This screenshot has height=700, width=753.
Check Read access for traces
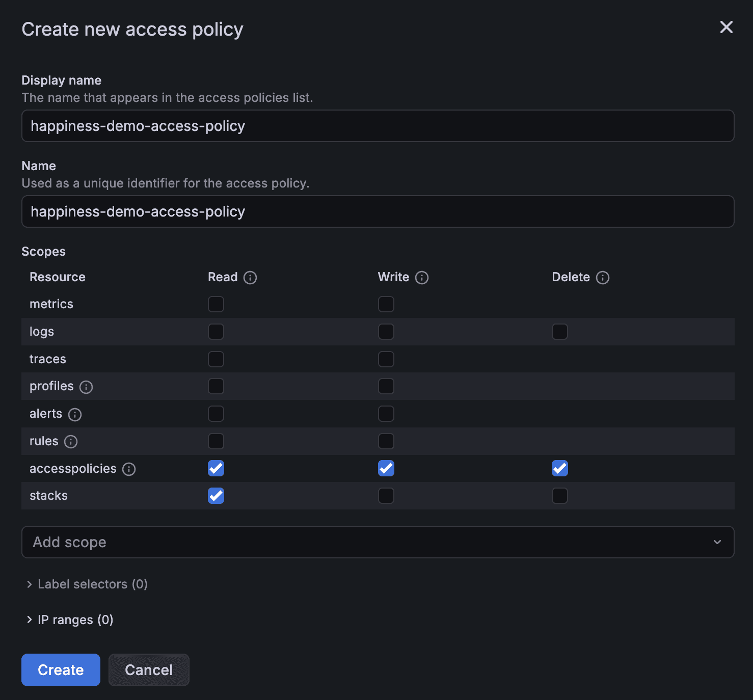[216, 359]
